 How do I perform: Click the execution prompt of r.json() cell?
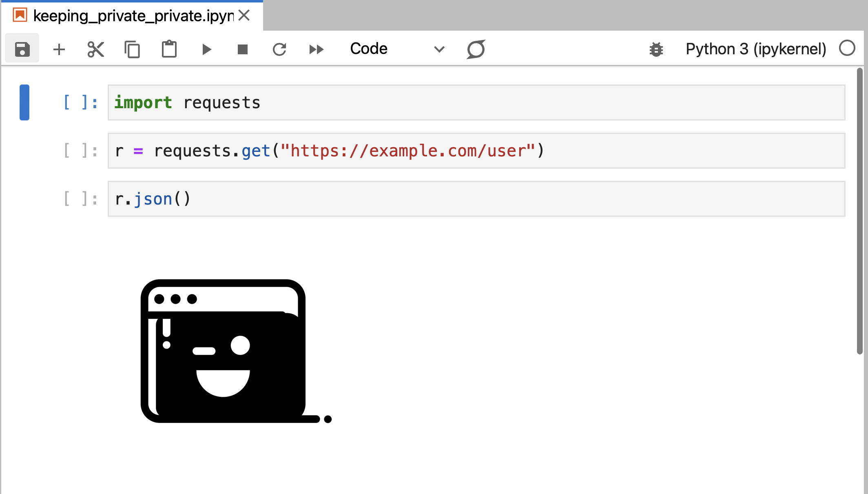click(80, 199)
